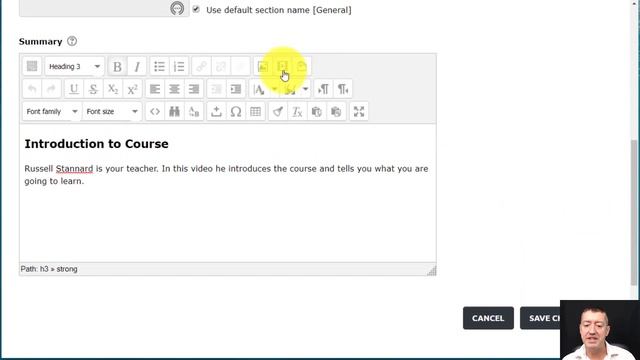Set left-to-right text direction

coord(323,89)
